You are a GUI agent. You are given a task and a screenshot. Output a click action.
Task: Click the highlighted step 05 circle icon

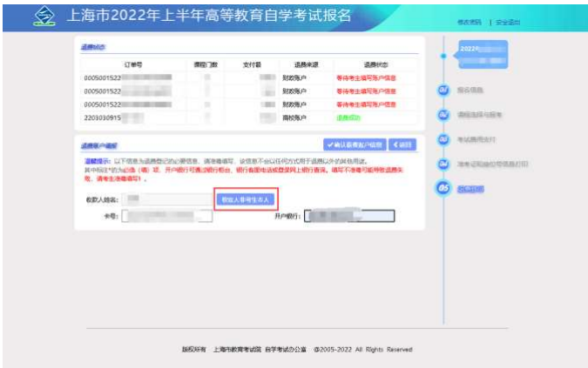443,189
